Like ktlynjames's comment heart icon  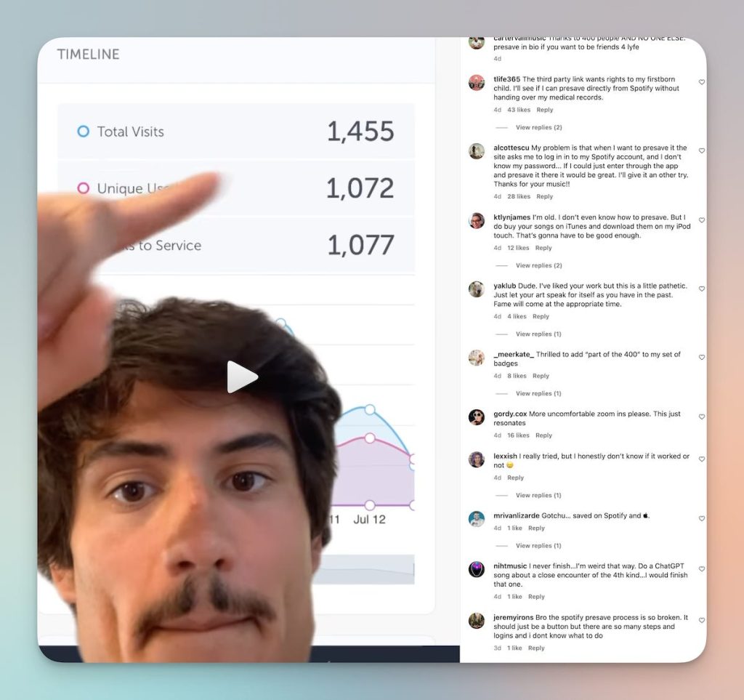tap(702, 220)
